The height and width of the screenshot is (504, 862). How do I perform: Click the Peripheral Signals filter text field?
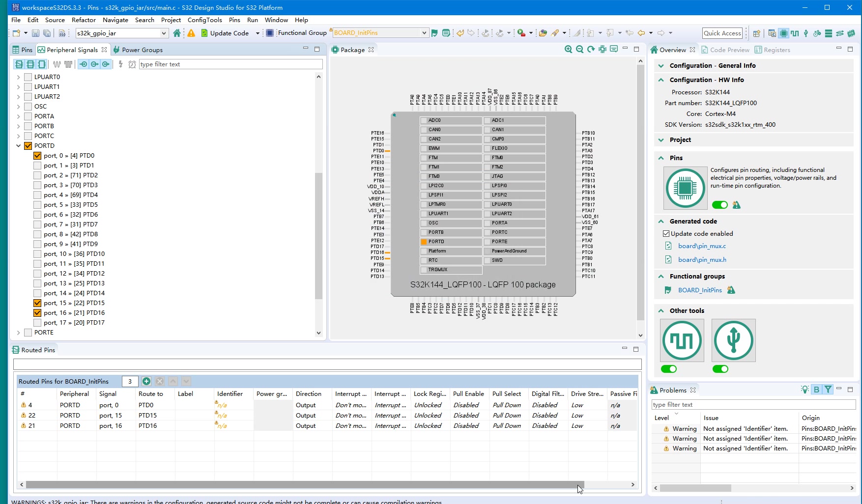click(x=230, y=64)
